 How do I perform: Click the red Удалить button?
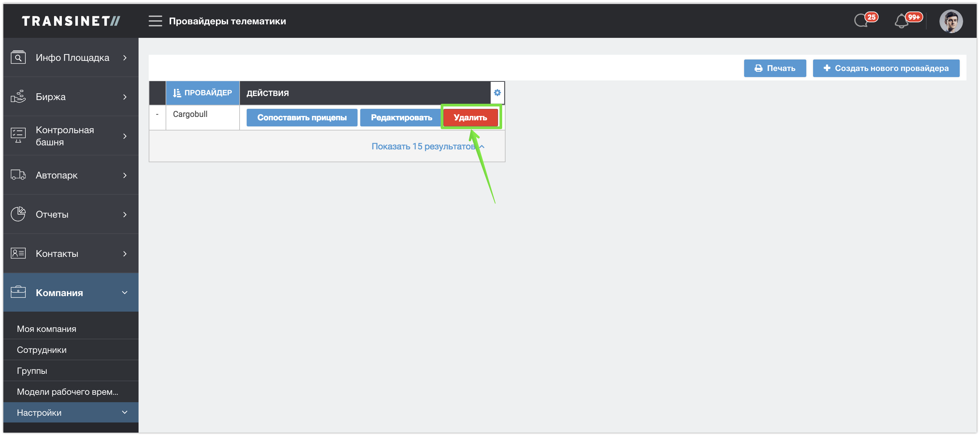coord(470,118)
